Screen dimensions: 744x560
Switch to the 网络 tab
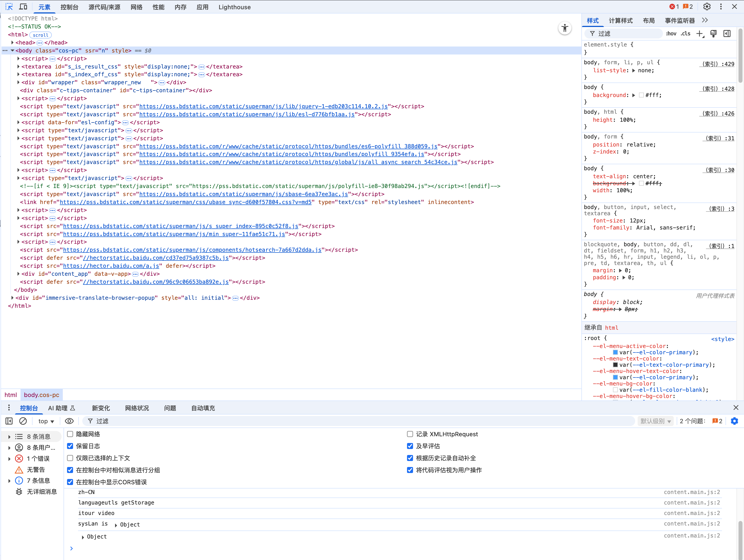136,7
